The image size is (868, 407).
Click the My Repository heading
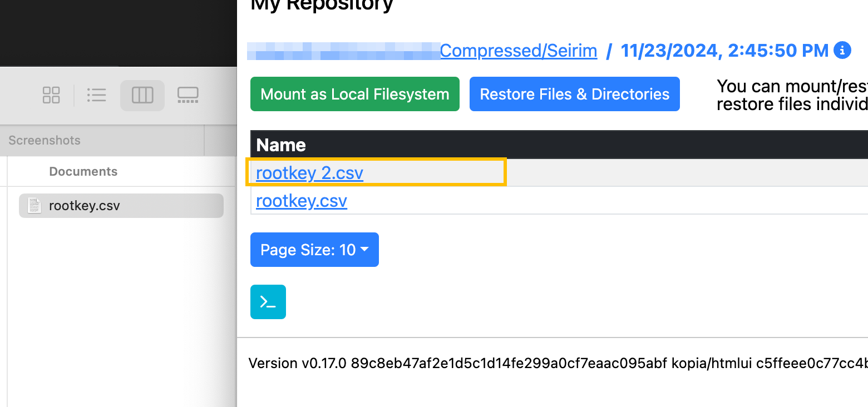322,5
